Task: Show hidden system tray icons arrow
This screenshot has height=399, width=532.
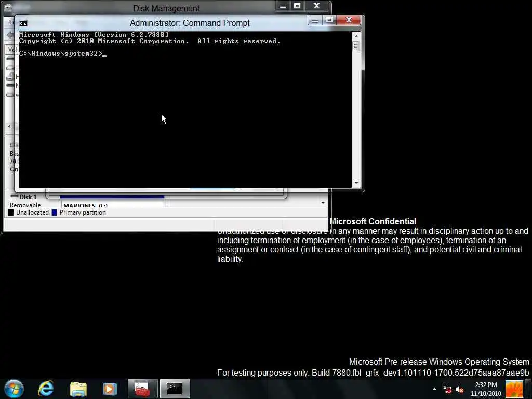Action: click(x=434, y=389)
